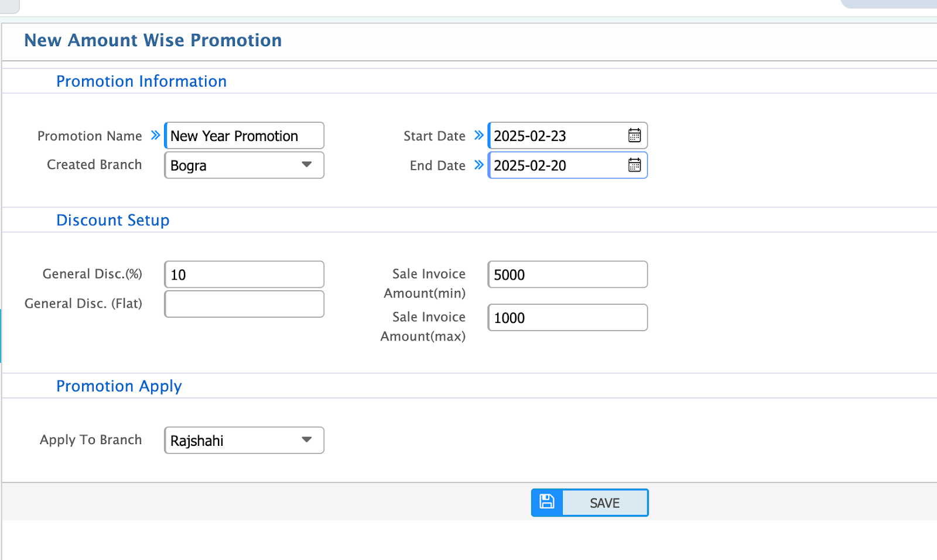Click the chevron icon beside Start Date

[x=478, y=135]
